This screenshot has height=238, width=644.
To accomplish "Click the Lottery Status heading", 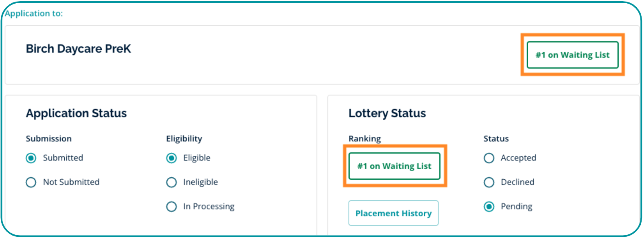I will click(x=387, y=113).
